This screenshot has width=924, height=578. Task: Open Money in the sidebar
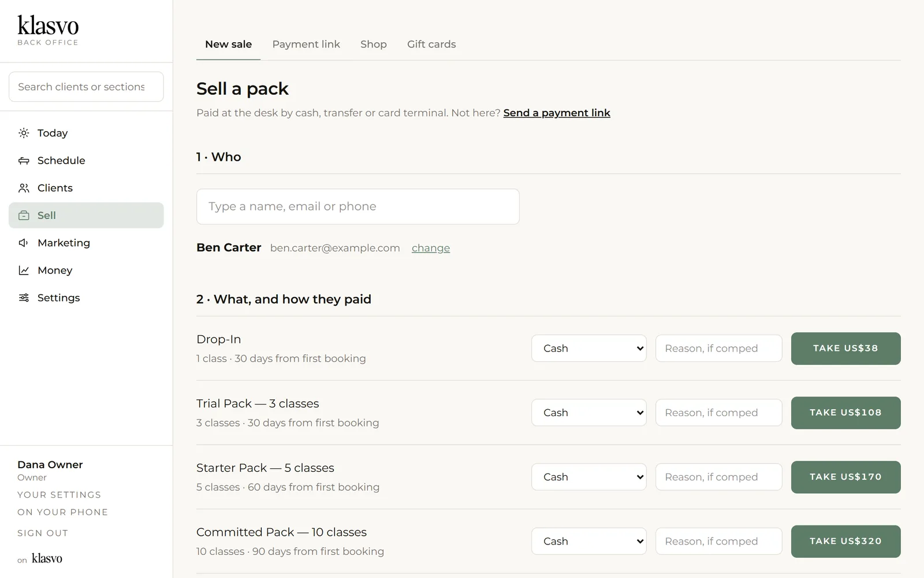(86, 271)
